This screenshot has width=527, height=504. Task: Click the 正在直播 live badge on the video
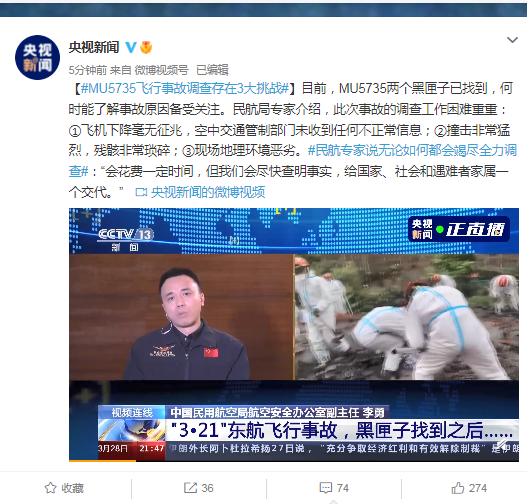pyautogui.click(x=458, y=229)
